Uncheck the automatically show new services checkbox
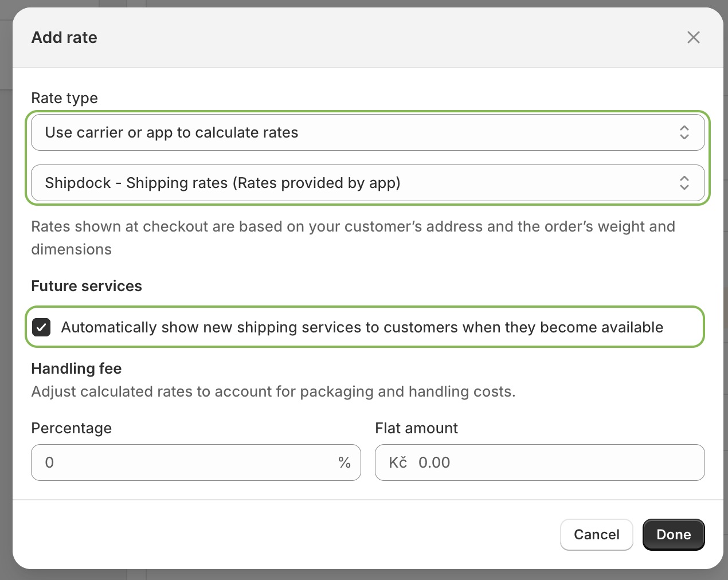 pos(42,327)
